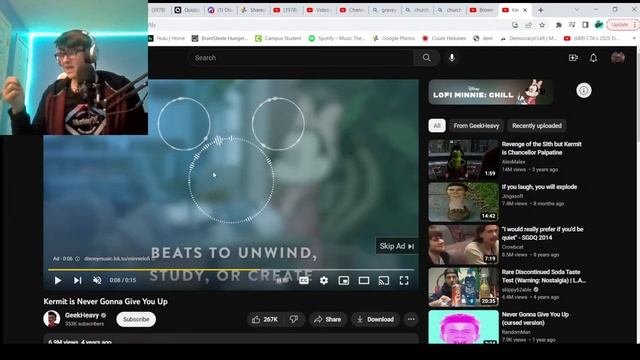Click the YouTube search field

click(x=301, y=58)
